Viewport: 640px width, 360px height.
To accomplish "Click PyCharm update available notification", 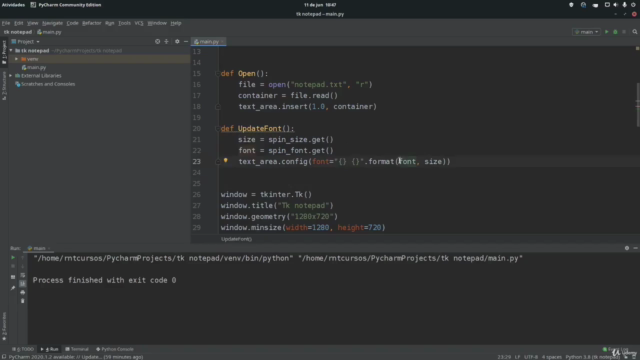I will [76, 357].
